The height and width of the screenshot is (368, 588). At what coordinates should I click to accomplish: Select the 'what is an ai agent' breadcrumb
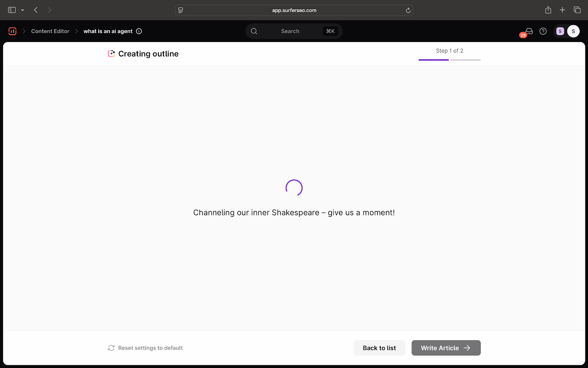click(x=108, y=31)
